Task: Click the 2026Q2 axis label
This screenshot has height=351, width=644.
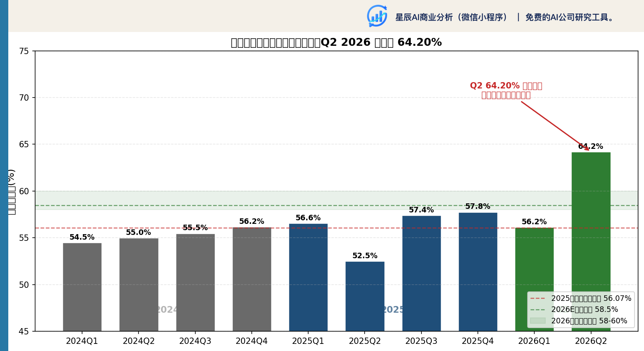Action: tap(591, 341)
